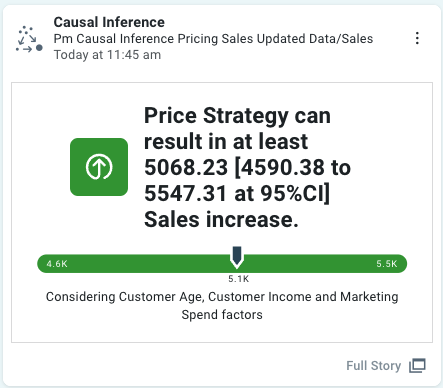Click the 4.6K lower bound label
This screenshot has width=443, height=388.
coord(57,264)
